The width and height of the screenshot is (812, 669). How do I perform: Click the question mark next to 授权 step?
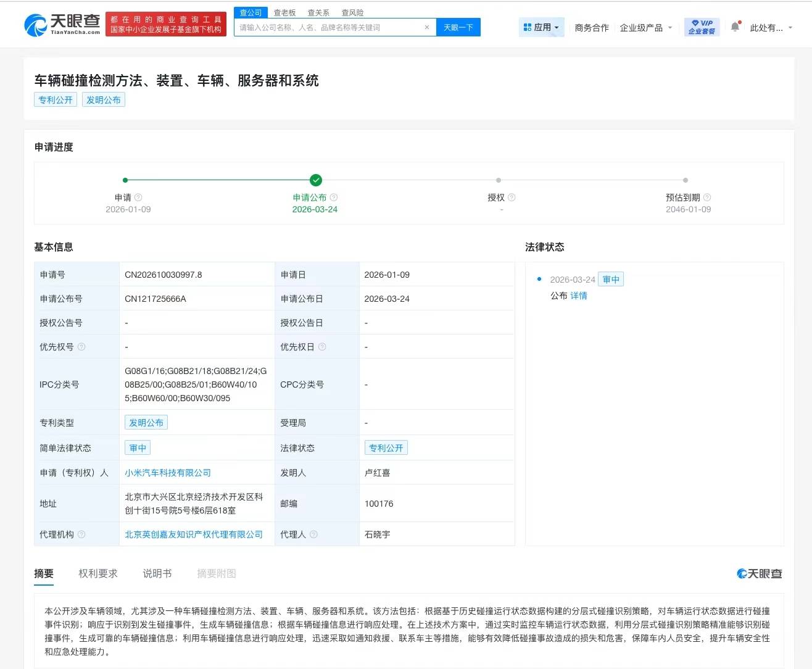(x=513, y=197)
